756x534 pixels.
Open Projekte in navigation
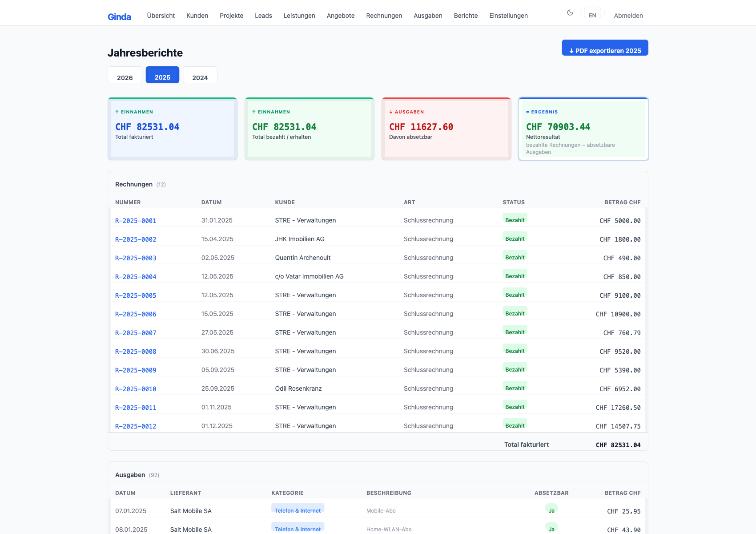(x=232, y=16)
